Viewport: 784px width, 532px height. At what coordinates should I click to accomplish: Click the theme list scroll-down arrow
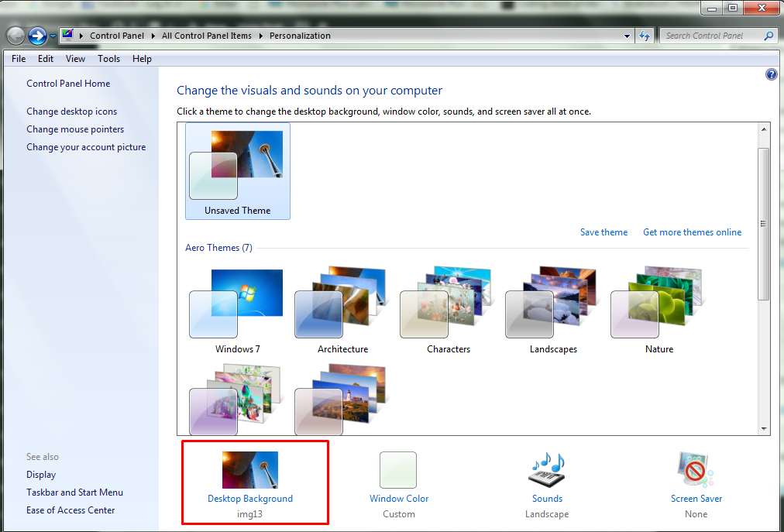(764, 428)
